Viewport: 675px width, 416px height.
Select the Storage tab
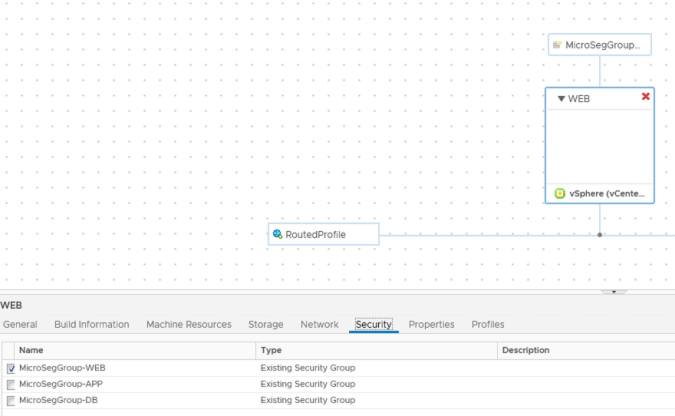pos(266,324)
